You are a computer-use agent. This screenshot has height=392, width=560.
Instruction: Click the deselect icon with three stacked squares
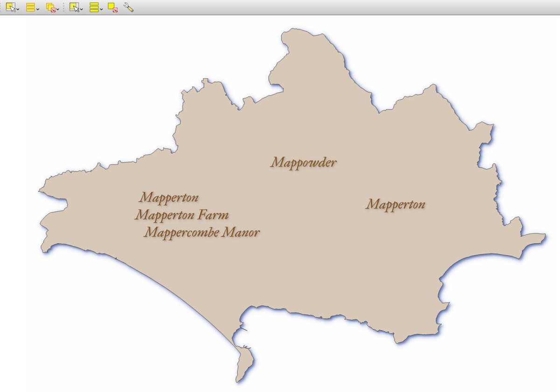point(50,7)
